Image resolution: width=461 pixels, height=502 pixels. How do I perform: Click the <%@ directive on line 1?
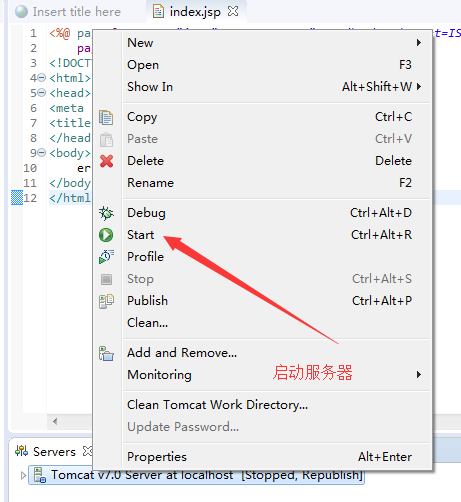pyautogui.click(x=60, y=33)
